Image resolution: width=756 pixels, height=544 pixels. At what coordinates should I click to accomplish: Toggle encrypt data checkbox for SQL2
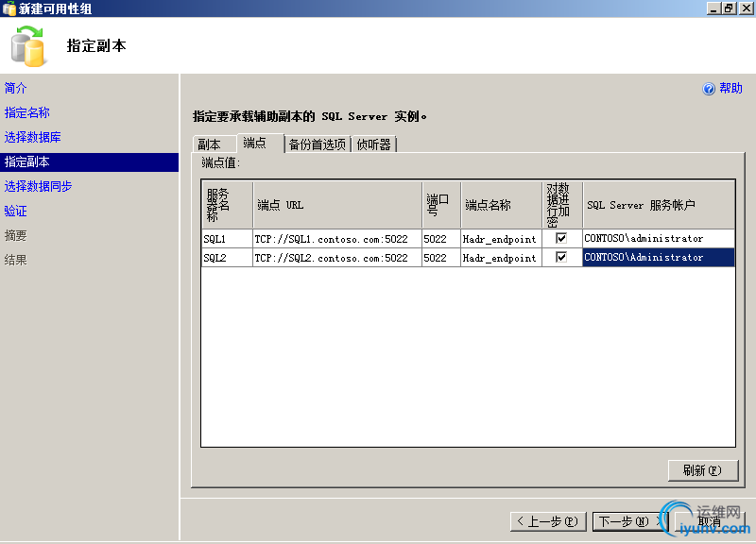click(x=561, y=257)
